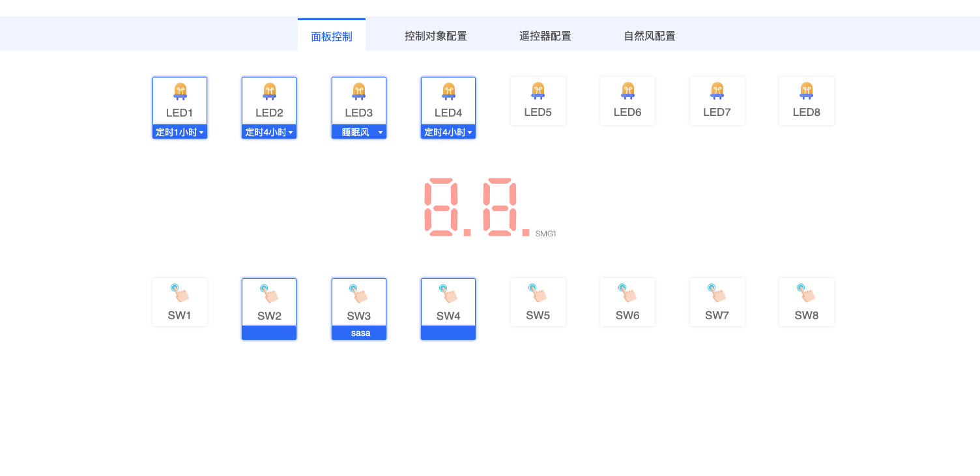This screenshot has height=476, width=980.
Task: Open the 遥控器配置 tab
Action: (545, 36)
